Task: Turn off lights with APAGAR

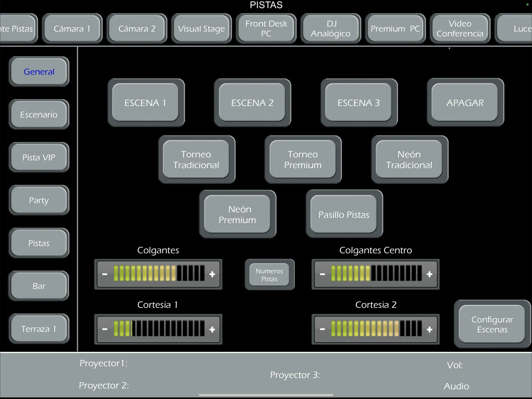Action: [x=465, y=103]
